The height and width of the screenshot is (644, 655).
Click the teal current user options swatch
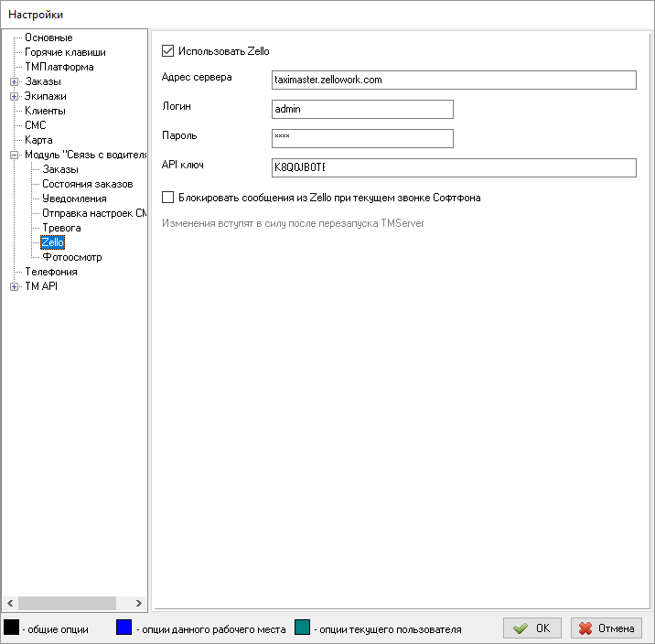(304, 628)
